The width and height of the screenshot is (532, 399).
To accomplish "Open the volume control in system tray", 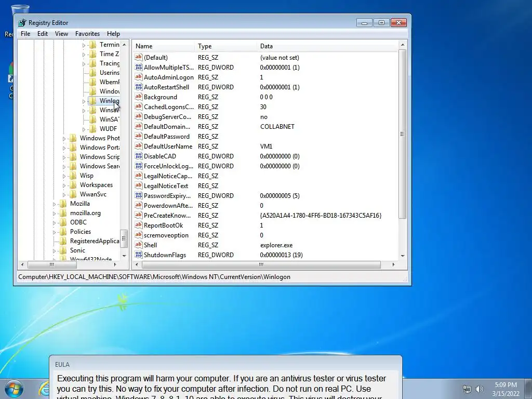I will [x=479, y=389].
